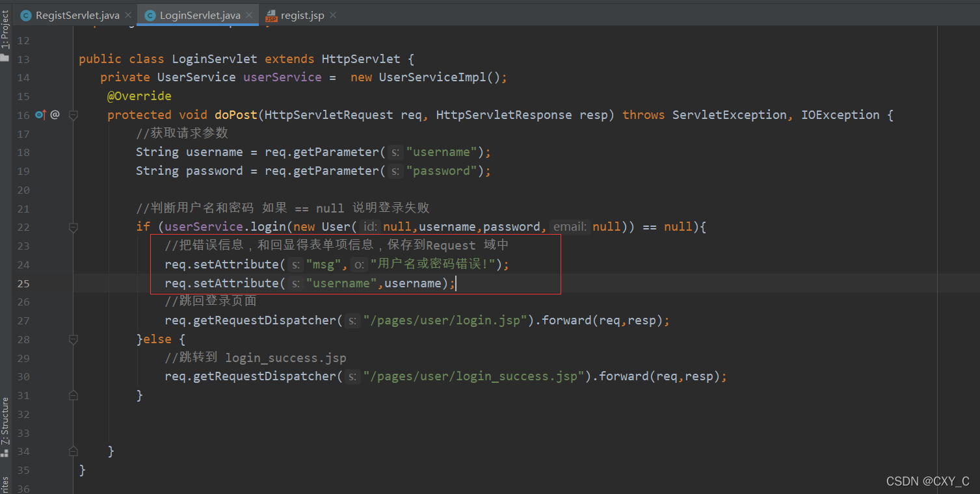
Task: Click the "password" string on line 19
Action: [442, 171]
